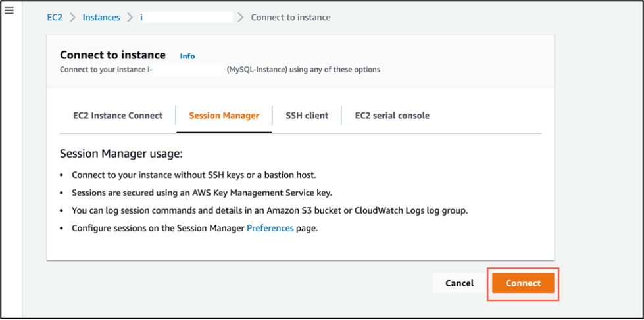
Task: Click the chevron separator after EC2 breadcrumb
Action: (73, 17)
